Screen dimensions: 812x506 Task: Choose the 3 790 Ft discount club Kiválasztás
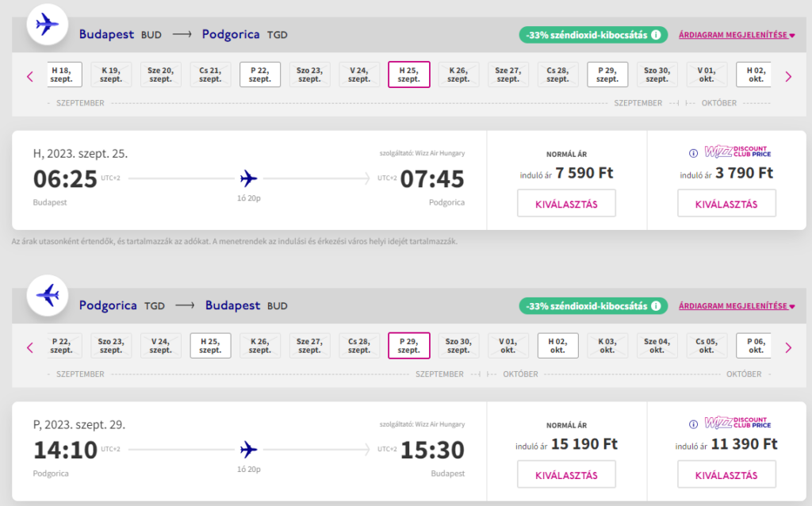[x=726, y=204]
